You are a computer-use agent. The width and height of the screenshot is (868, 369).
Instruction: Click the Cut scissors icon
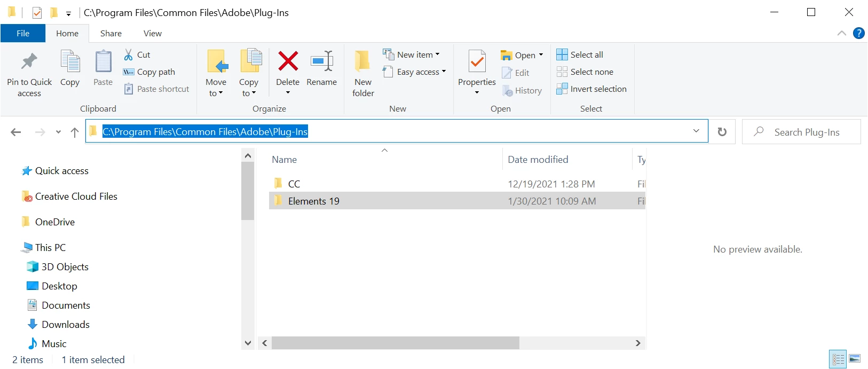[129, 54]
